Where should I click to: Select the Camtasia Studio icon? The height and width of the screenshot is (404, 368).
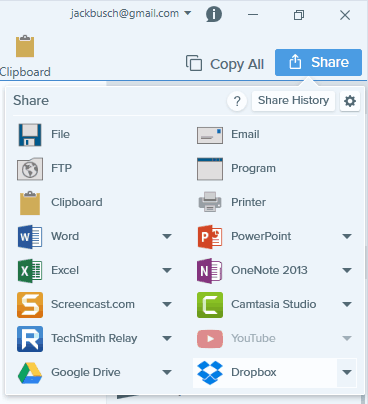pyautogui.click(x=210, y=305)
